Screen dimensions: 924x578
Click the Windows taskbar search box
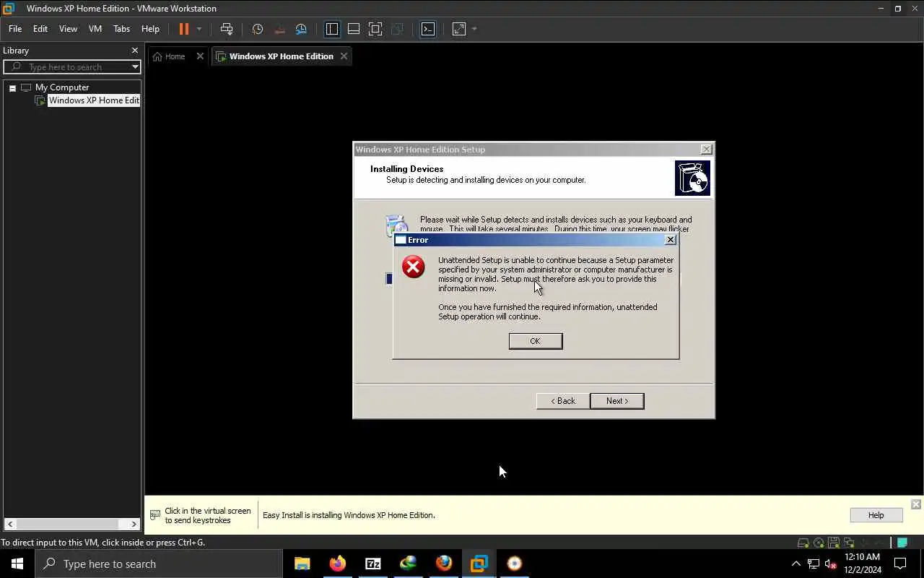(x=159, y=564)
